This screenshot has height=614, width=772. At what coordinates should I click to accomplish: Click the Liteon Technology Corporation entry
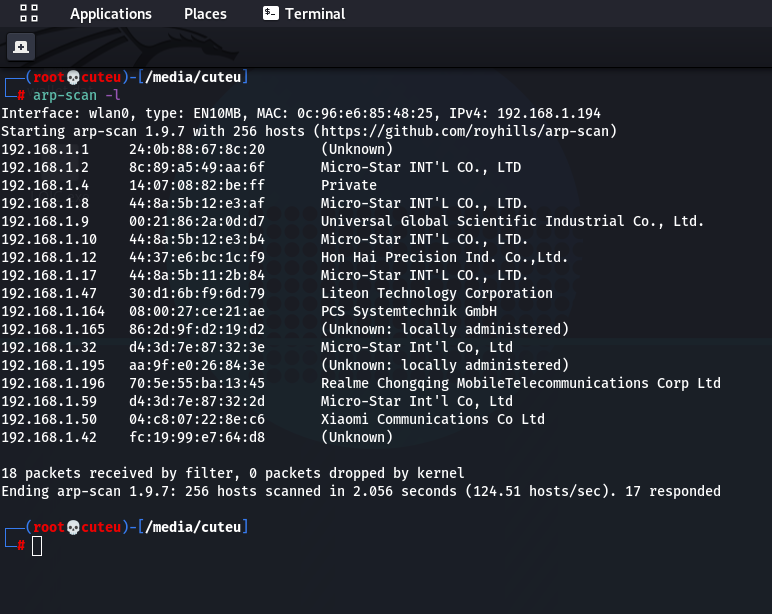click(436, 294)
